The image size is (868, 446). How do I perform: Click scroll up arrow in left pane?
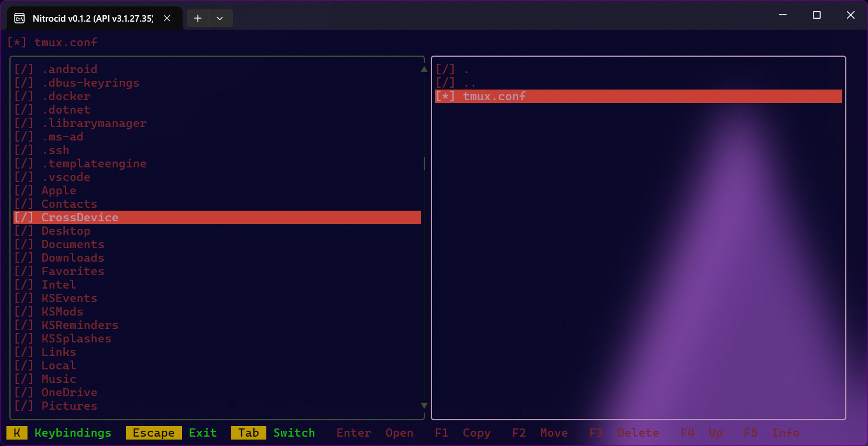pos(424,69)
